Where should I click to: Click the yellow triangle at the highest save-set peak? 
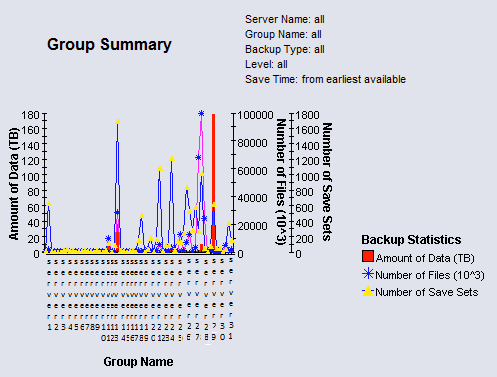click(118, 122)
